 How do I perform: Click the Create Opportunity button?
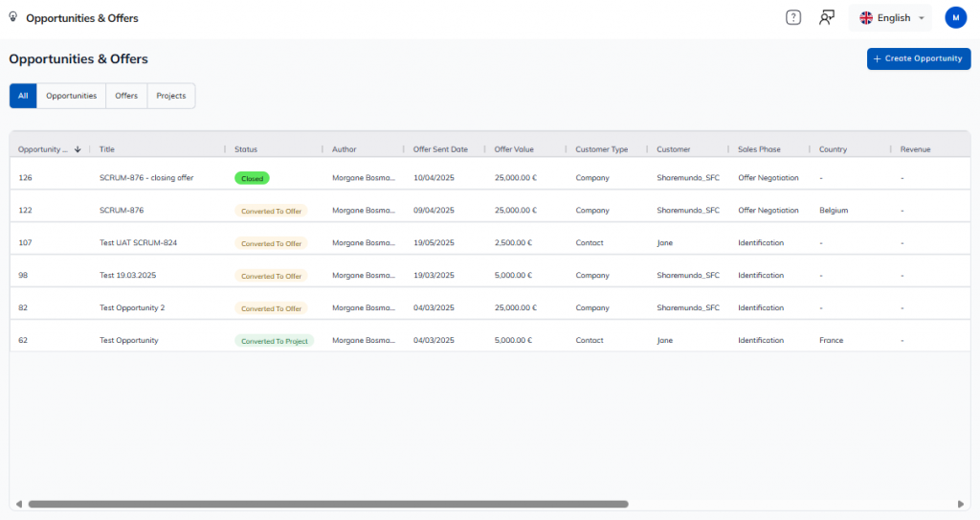click(918, 58)
